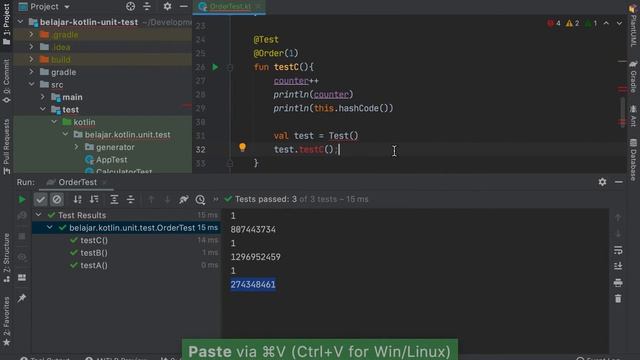Collapse all test results

(130, 199)
